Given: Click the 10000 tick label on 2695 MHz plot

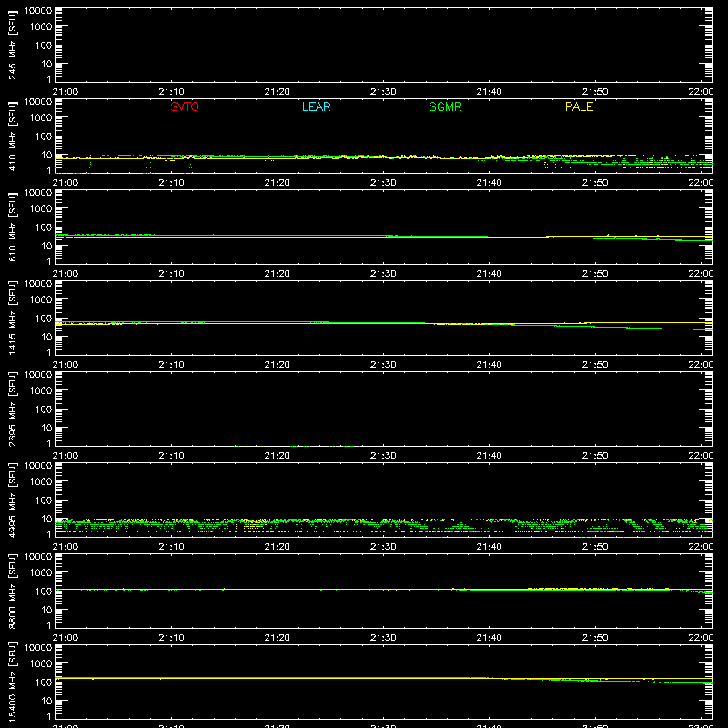Looking at the screenshot, I should [38, 375].
